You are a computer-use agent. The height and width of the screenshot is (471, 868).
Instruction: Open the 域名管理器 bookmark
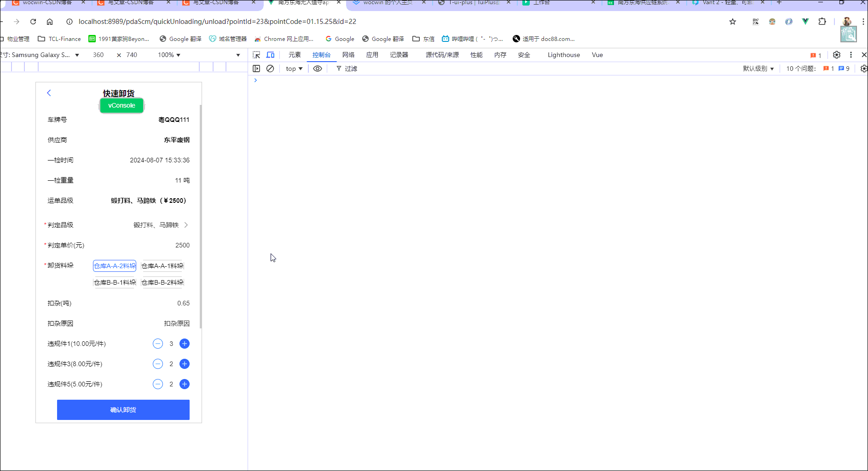pos(228,39)
